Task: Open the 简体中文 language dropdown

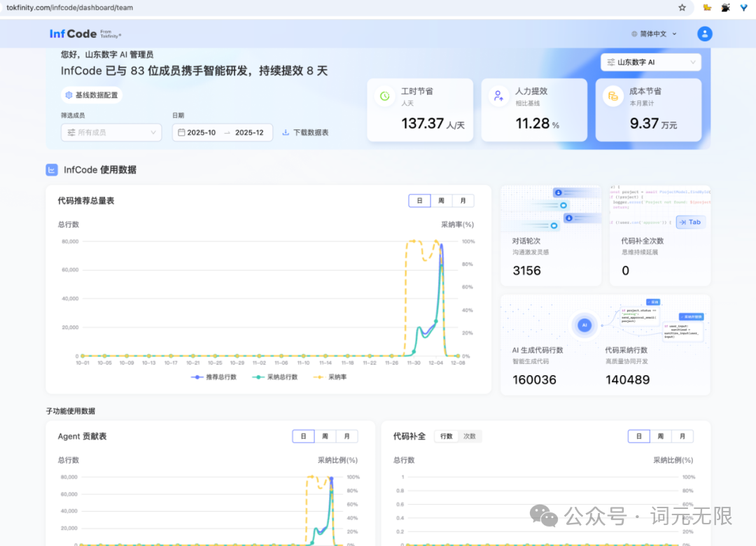Action: point(654,34)
